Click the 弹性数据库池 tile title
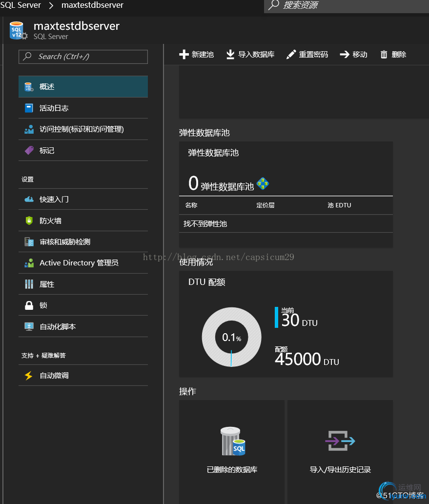This screenshot has width=429, height=504. (x=213, y=153)
